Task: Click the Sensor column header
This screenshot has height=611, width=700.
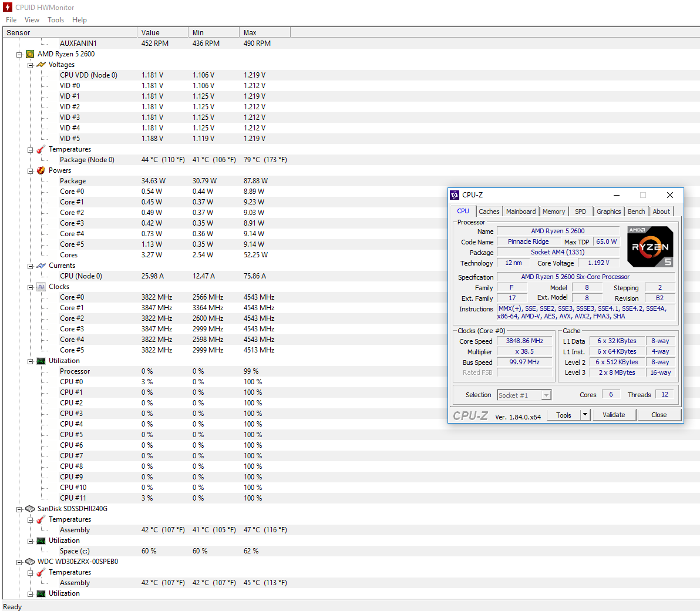Action: pyautogui.click(x=70, y=32)
